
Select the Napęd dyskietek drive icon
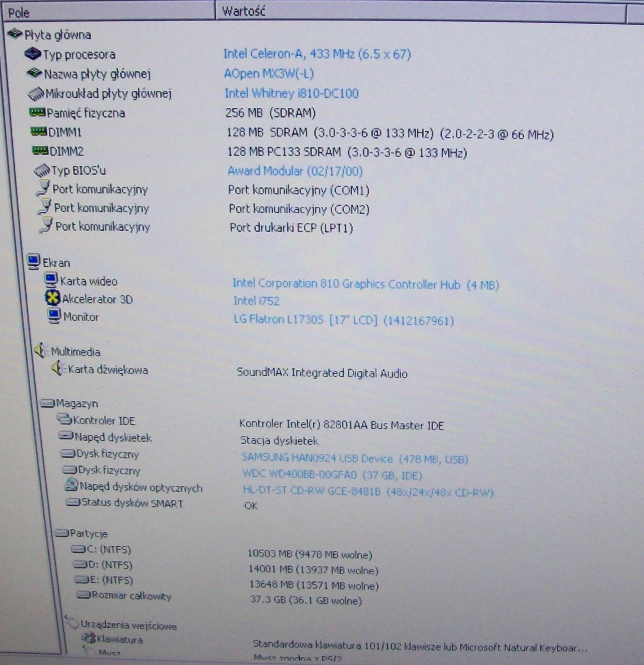point(66,436)
